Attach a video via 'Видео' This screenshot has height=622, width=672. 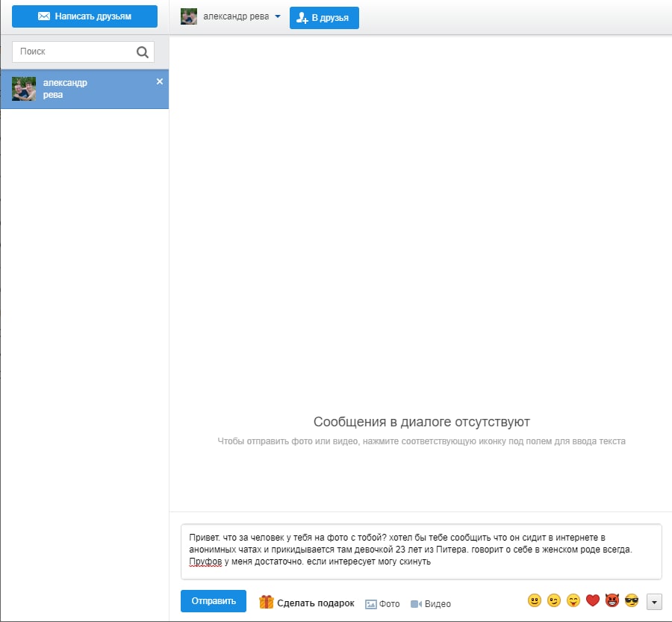pos(430,604)
